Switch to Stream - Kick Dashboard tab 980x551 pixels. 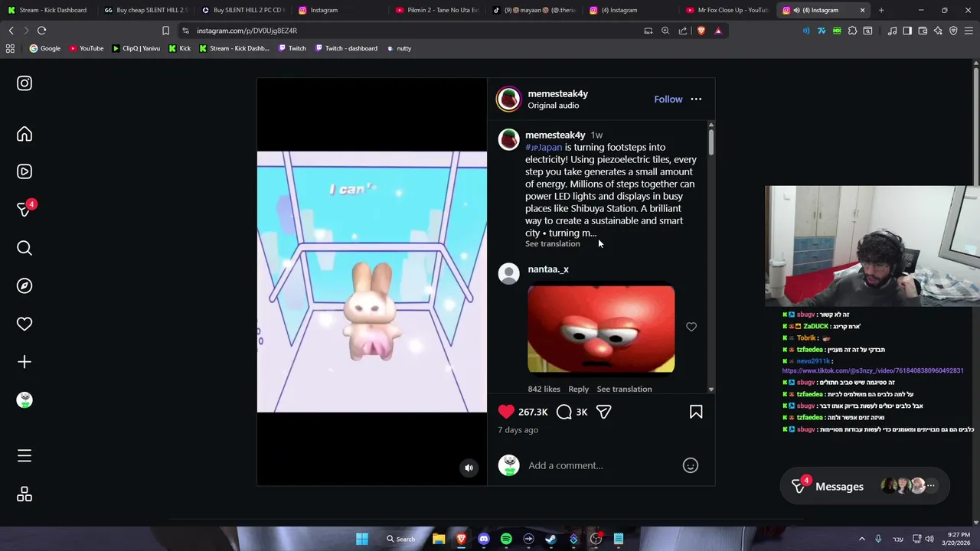click(47, 10)
